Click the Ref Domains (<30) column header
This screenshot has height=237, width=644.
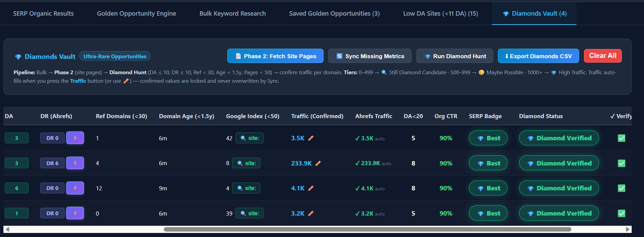[122, 116]
